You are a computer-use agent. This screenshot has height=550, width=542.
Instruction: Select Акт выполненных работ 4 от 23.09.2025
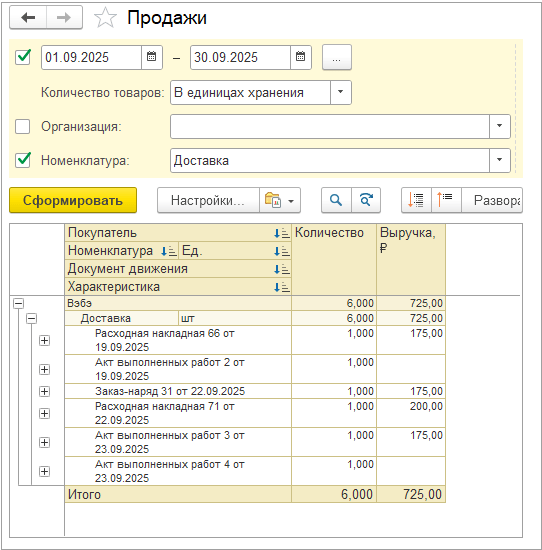(178, 471)
